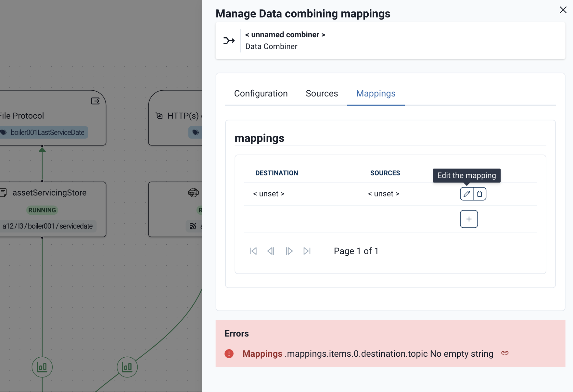Select the unset destination value
573x392 pixels.
pyautogui.click(x=269, y=194)
